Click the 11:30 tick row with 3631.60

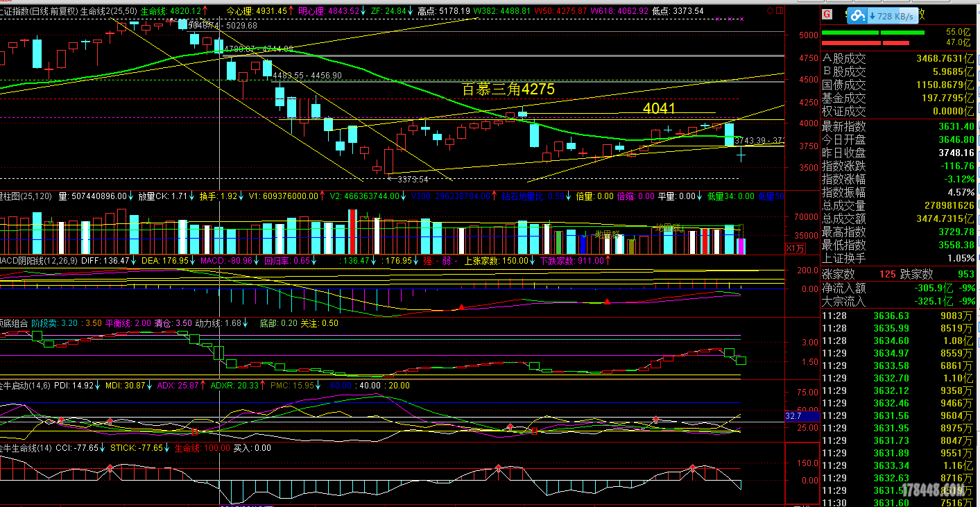coord(899,503)
